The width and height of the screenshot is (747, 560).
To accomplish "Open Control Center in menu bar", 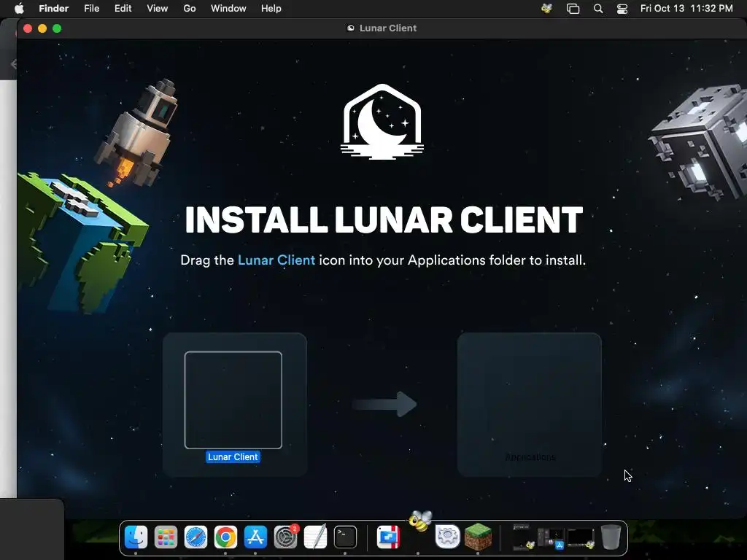I will coord(622,9).
